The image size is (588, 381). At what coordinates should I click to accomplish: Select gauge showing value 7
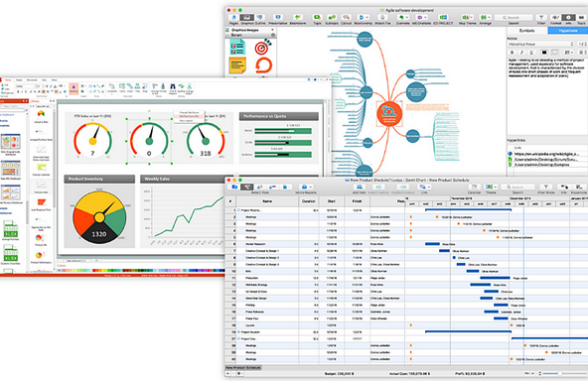coord(92,140)
